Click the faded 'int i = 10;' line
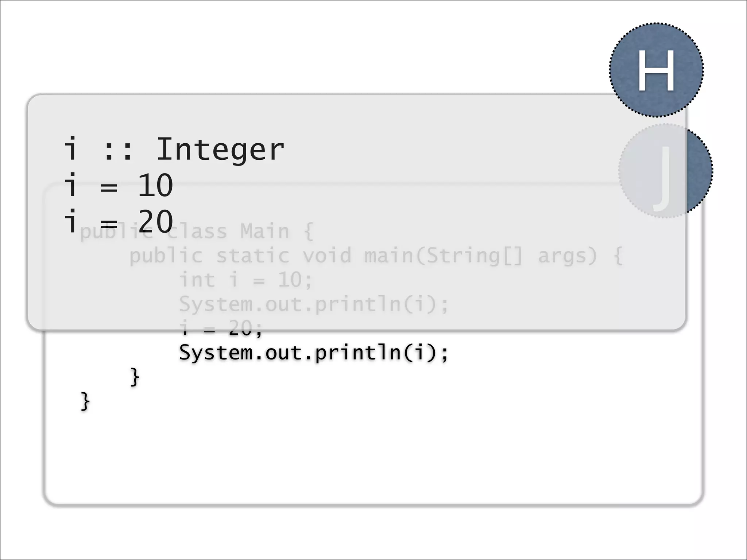This screenshot has width=747, height=560. click(x=246, y=280)
